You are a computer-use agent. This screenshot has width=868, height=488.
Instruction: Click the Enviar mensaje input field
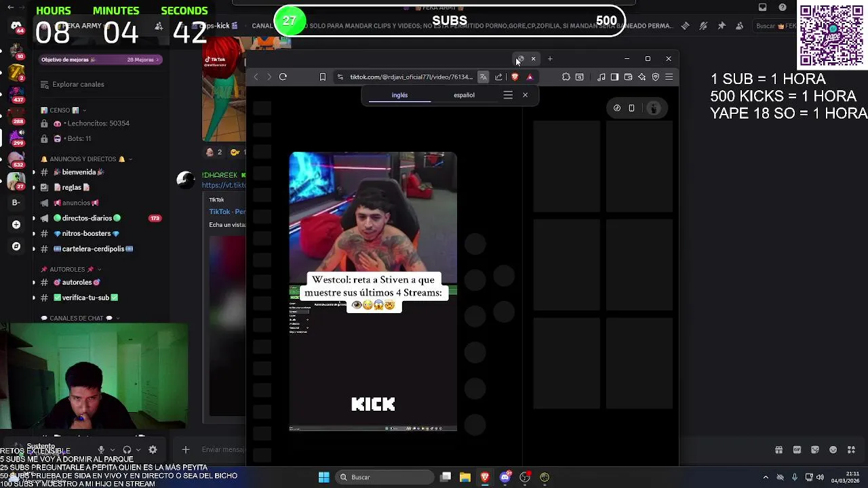[x=222, y=449]
